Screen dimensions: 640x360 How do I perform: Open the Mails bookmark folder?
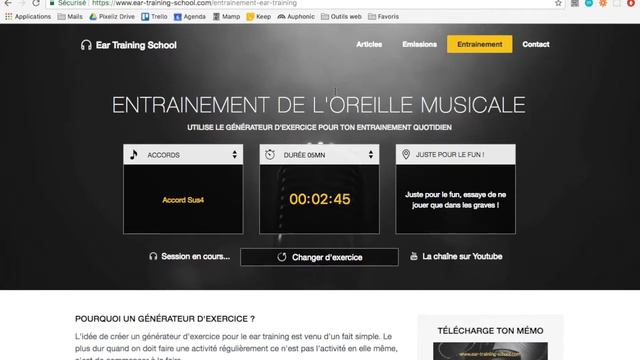(x=70, y=17)
